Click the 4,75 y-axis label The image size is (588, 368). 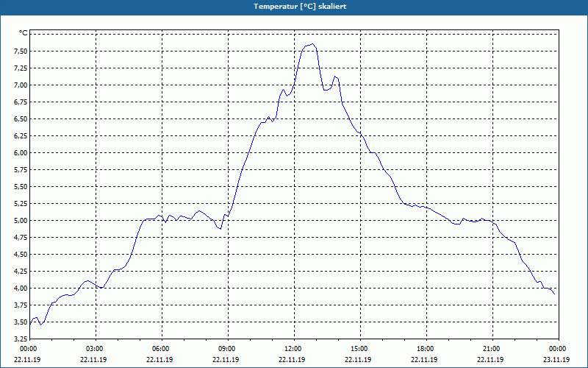coord(21,237)
